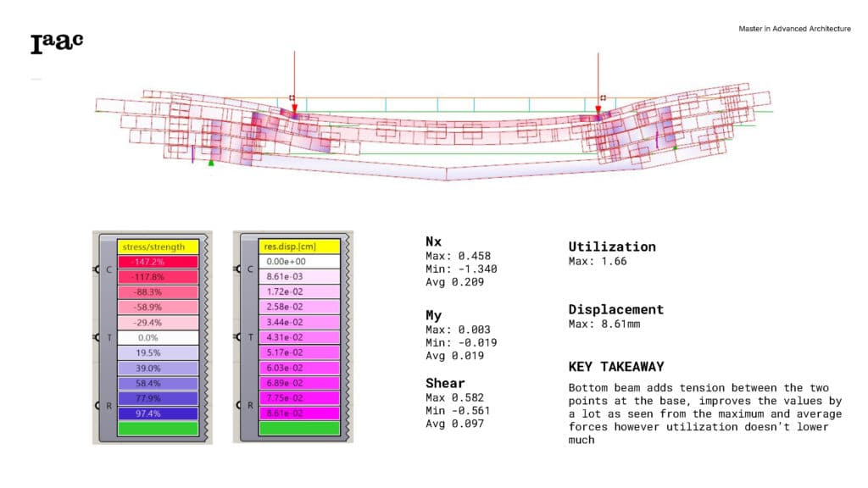Select the left green support triangle

coord(211,163)
